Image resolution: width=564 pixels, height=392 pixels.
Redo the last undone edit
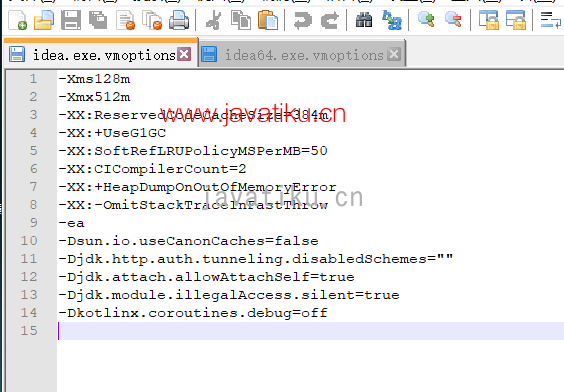[329, 20]
